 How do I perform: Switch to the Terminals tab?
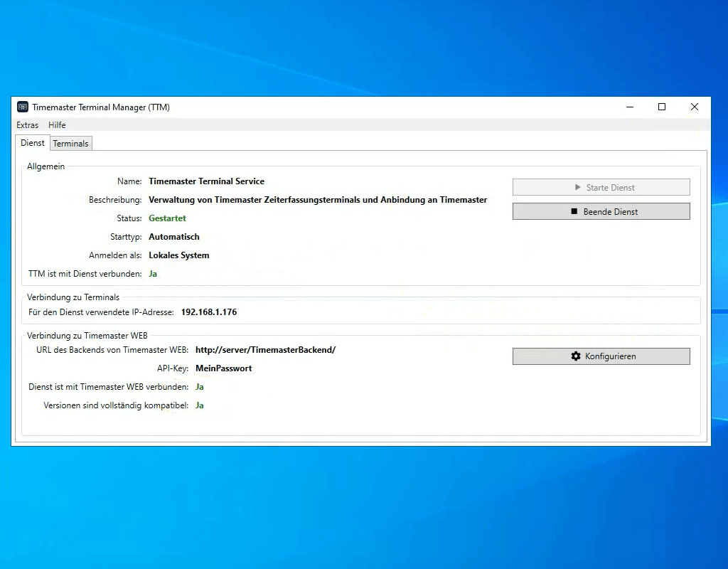tap(71, 144)
